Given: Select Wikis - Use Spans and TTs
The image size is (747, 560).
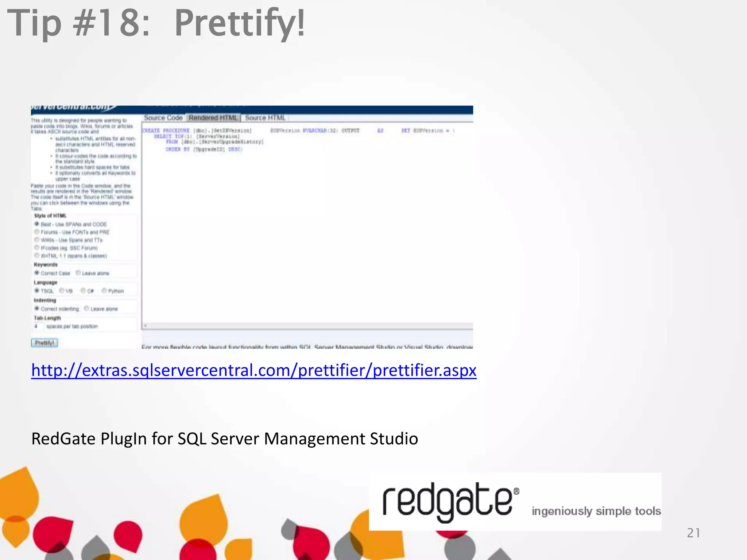Looking at the screenshot, I should [37, 240].
